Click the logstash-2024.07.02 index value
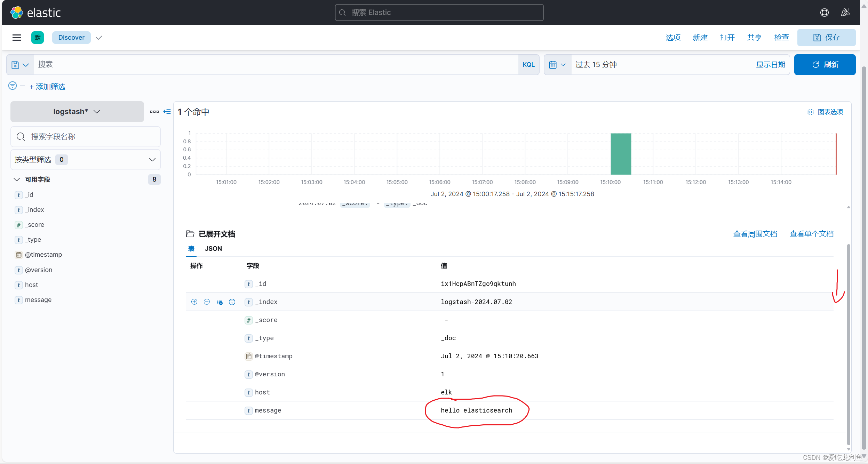 pyautogui.click(x=476, y=302)
